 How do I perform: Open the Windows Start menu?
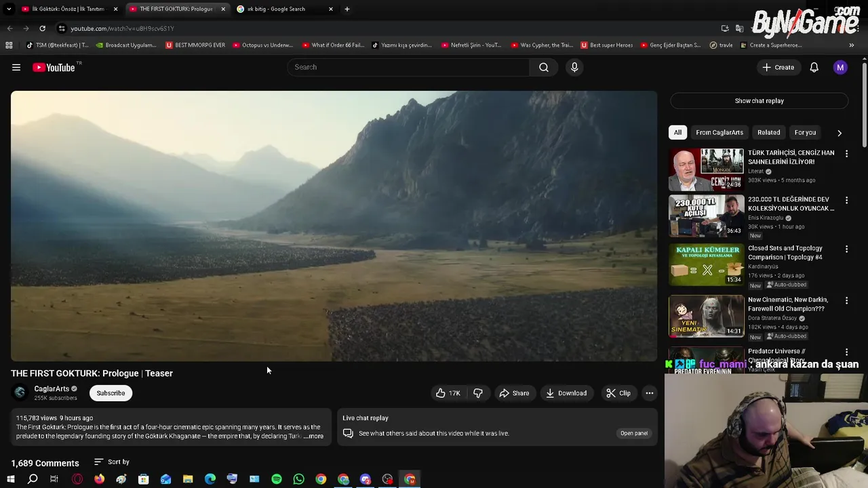click(x=10, y=479)
